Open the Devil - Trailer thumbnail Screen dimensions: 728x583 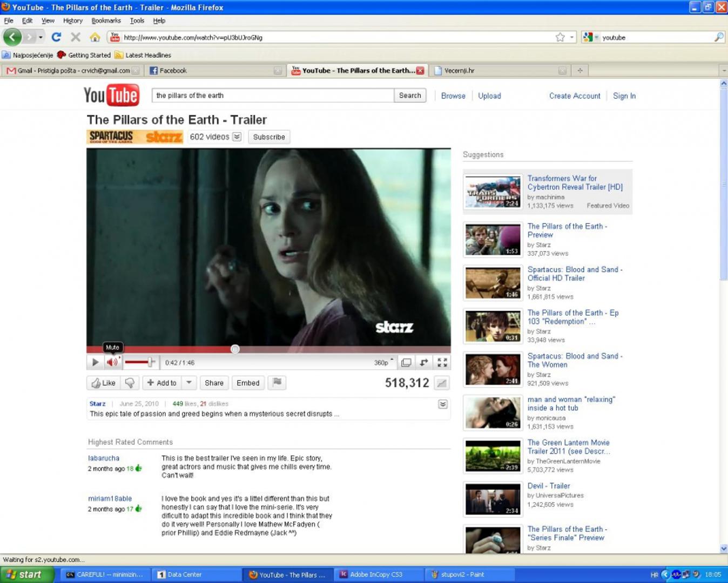[x=493, y=499]
